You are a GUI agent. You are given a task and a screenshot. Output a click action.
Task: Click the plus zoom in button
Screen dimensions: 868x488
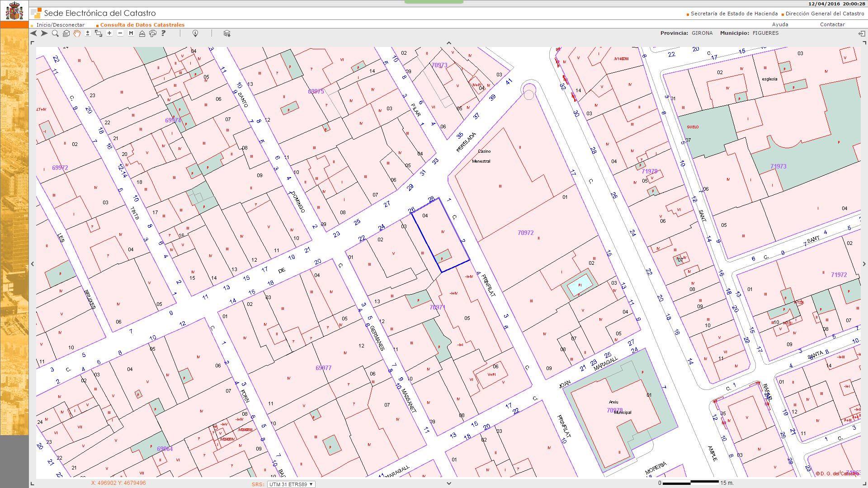pyautogui.click(x=109, y=33)
